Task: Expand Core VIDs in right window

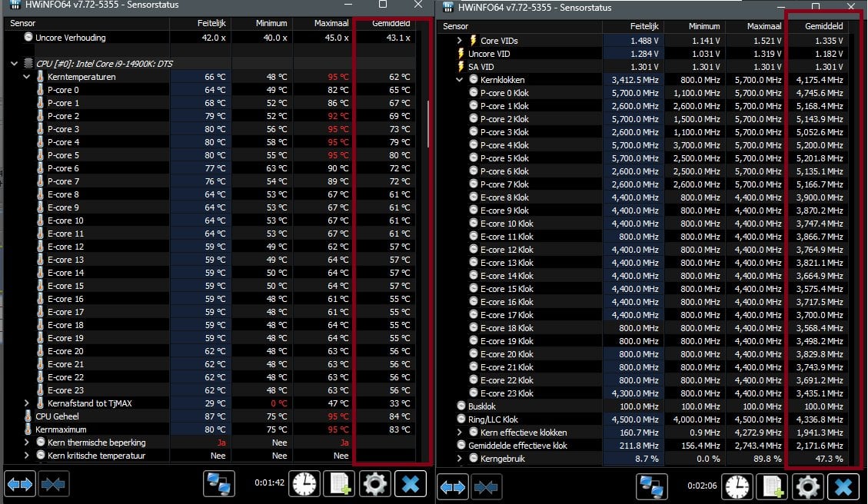Action: pyautogui.click(x=459, y=41)
